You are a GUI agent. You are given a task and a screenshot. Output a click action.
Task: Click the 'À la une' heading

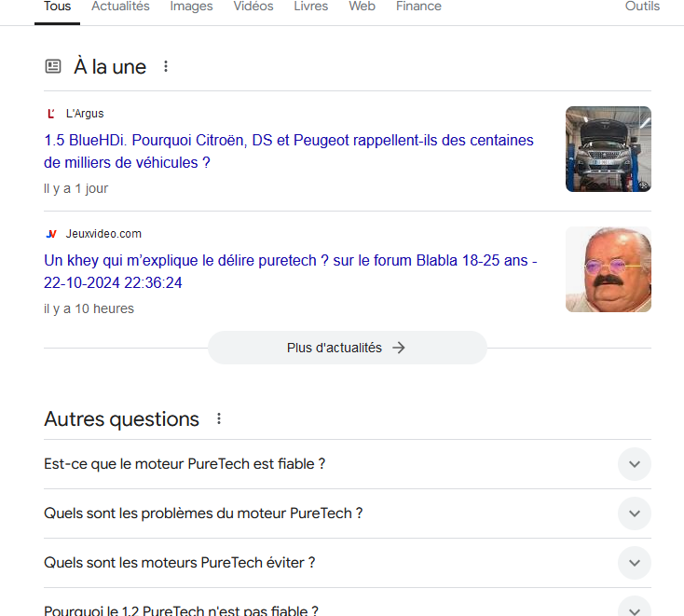[x=110, y=66]
